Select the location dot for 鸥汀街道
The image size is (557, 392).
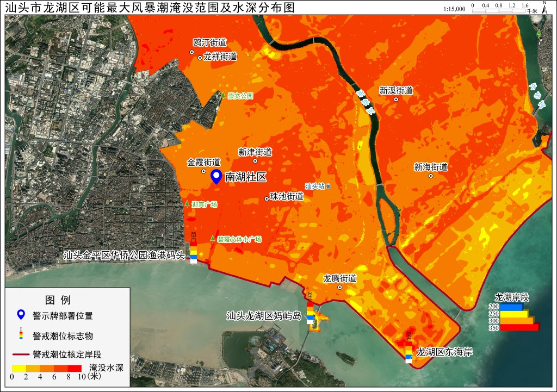192,52
